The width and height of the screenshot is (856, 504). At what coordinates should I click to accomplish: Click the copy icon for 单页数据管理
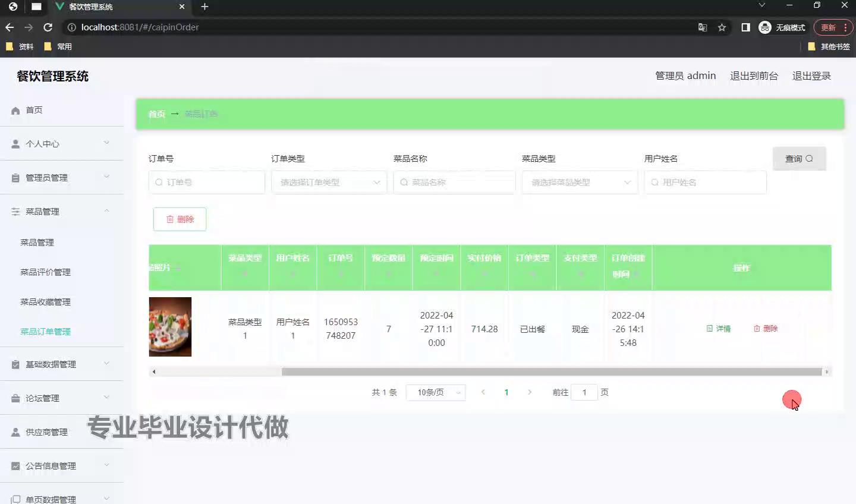click(15, 499)
